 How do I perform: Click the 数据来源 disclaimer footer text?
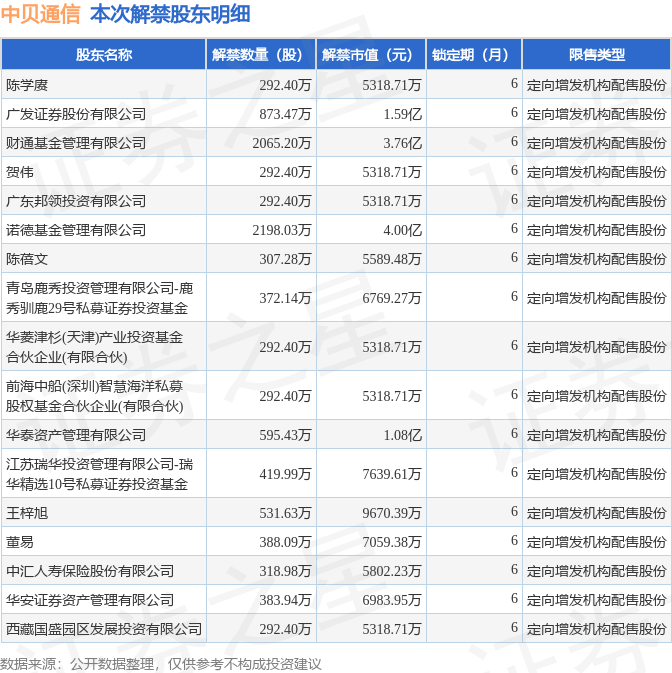pyautogui.click(x=160, y=664)
